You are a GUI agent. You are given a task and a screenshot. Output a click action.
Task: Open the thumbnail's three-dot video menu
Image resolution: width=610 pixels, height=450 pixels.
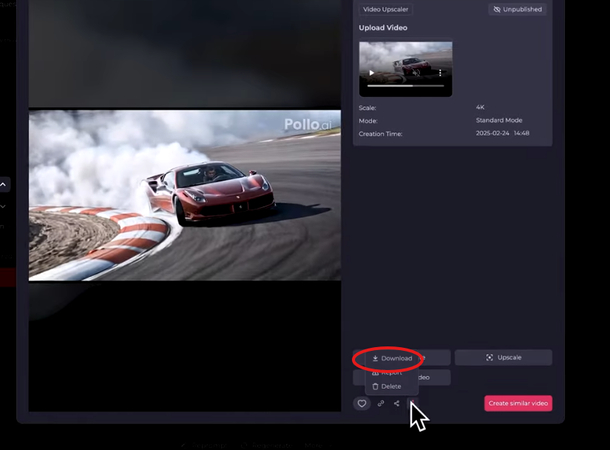(440, 73)
